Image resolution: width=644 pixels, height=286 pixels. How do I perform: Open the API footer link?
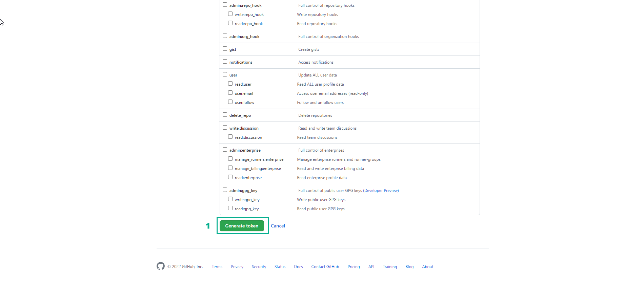371,267
